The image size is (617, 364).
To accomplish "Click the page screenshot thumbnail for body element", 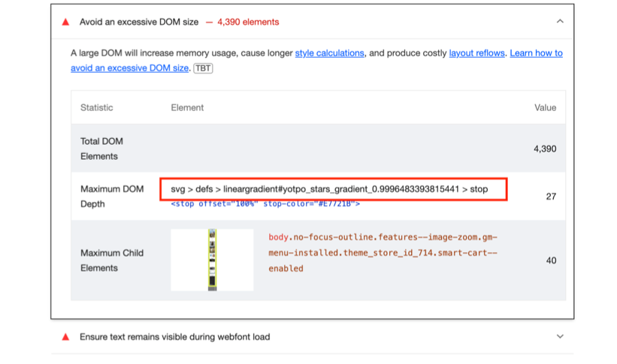I will (212, 260).
